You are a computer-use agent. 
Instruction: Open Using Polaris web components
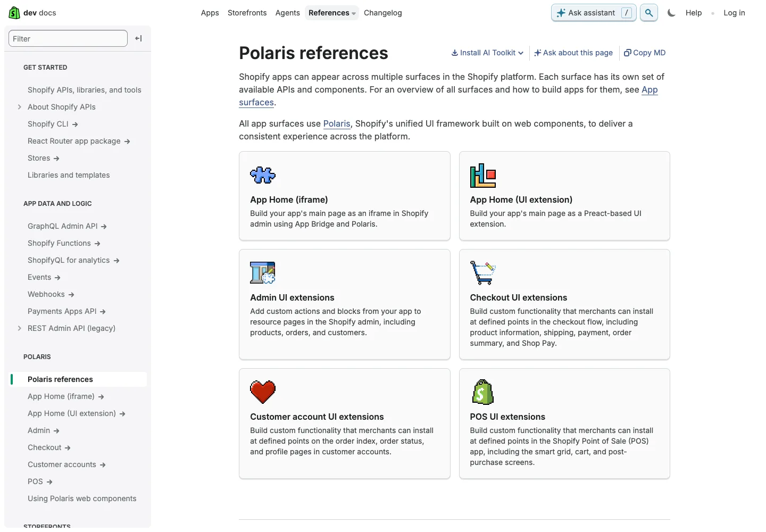coord(82,498)
